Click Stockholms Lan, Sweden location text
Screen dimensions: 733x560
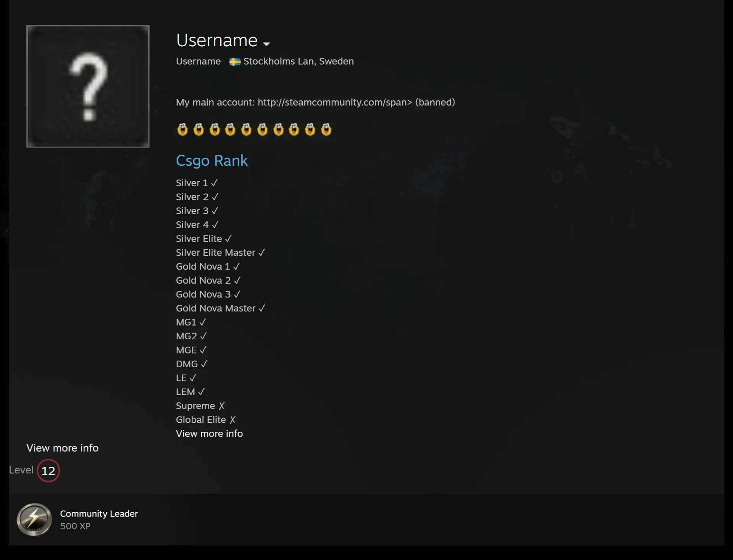click(299, 61)
